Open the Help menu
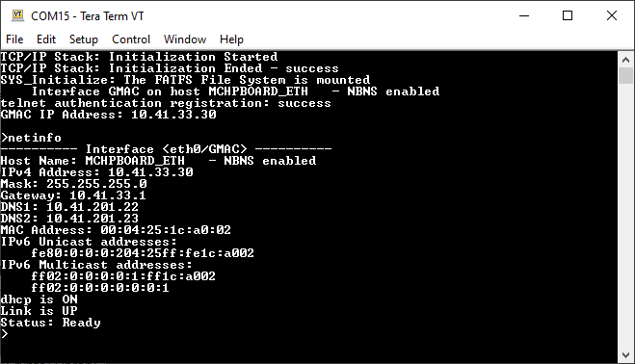 (231, 39)
